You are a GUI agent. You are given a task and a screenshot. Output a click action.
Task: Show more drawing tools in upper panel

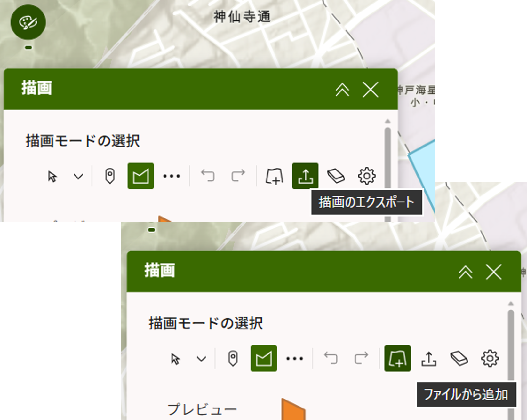click(172, 176)
